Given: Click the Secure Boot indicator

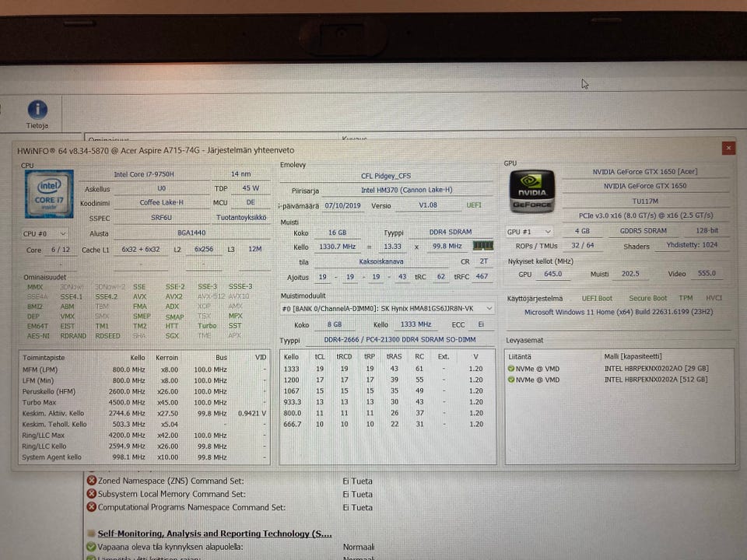Looking at the screenshot, I should click(x=648, y=298).
